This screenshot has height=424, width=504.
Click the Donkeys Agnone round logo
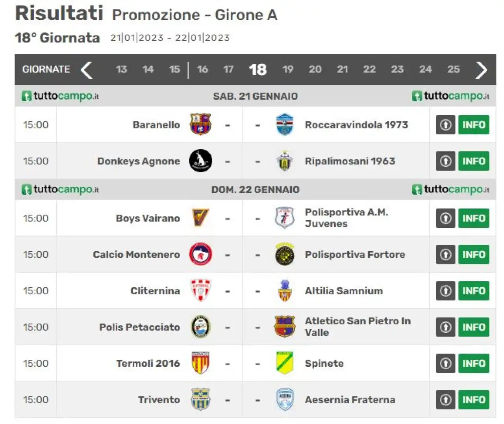pyautogui.click(x=200, y=161)
